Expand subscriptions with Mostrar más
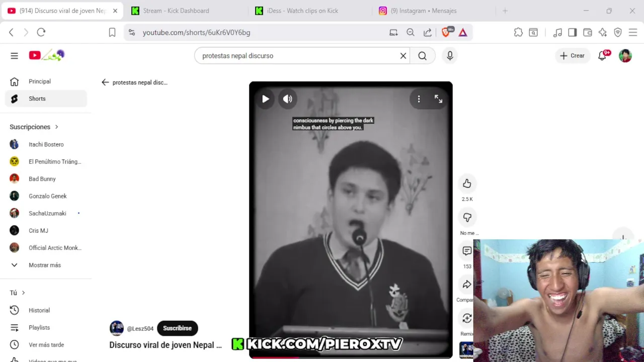The height and width of the screenshot is (362, 644). tap(46, 265)
